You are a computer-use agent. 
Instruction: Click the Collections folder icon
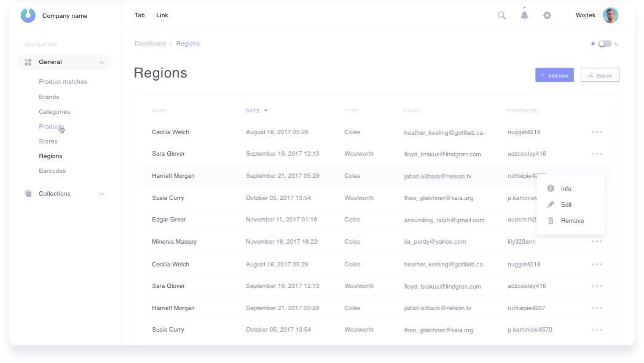point(28,194)
